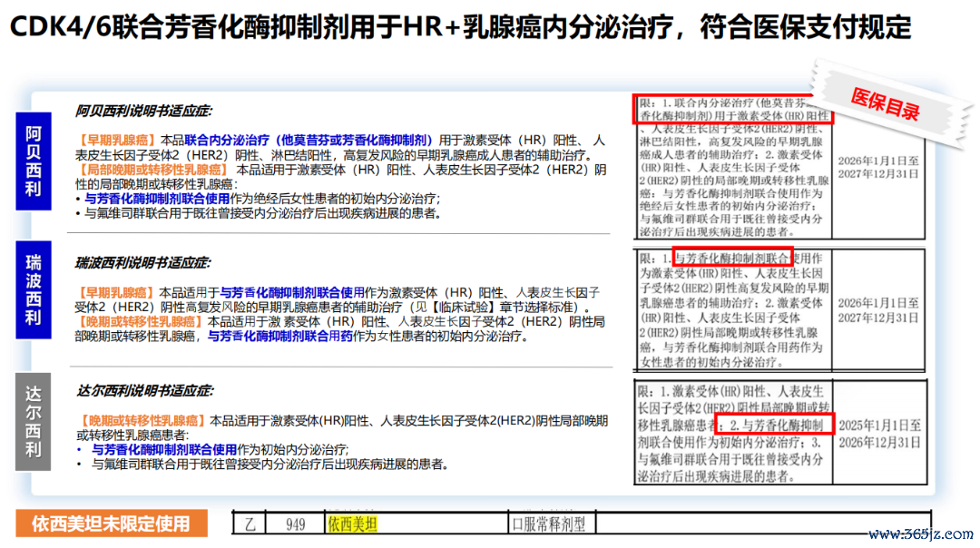Click blue 与芳香化酶抑制剂联合使用 in 瑞波西利 paragraph
980x548 pixels.
click(292, 292)
